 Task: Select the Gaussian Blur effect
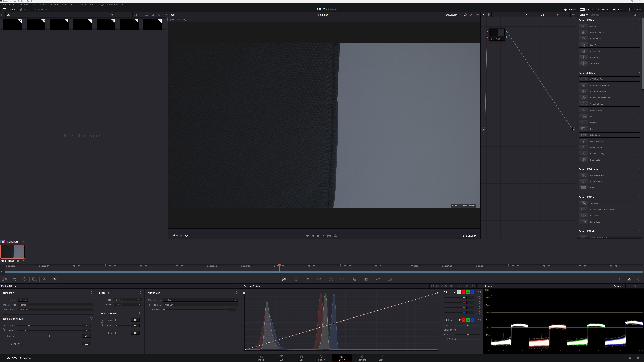coord(609,39)
